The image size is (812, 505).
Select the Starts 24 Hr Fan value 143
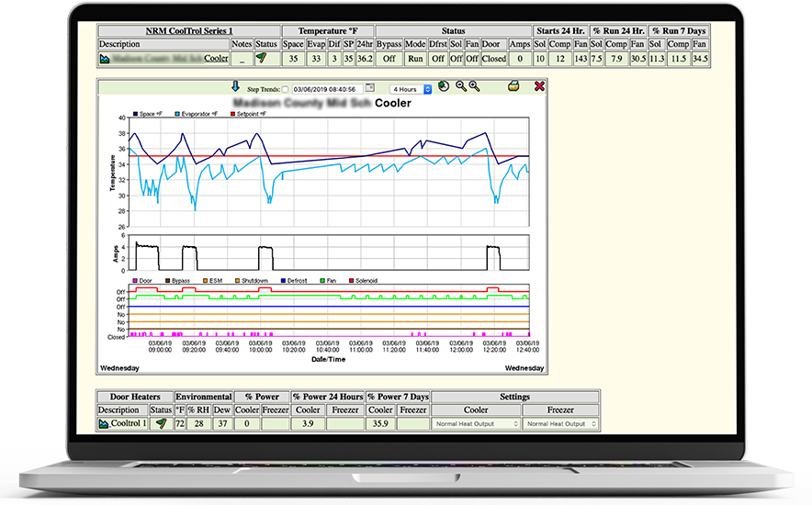click(x=581, y=59)
